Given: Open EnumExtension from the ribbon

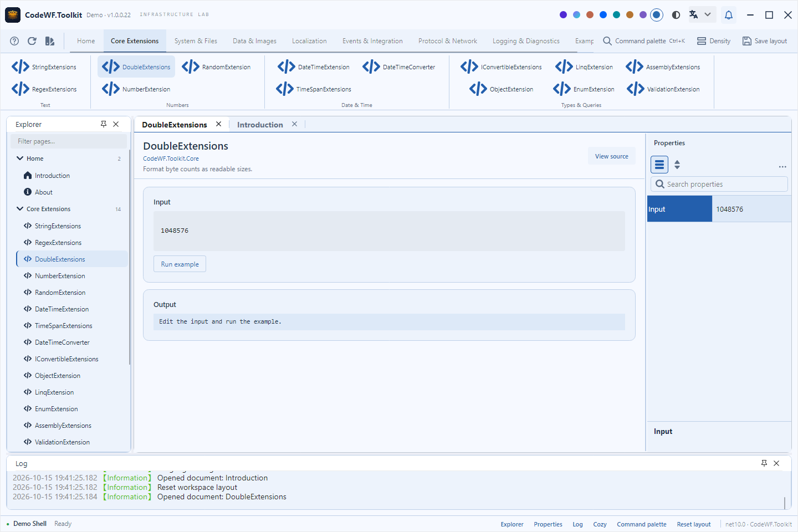Looking at the screenshot, I should coord(584,89).
